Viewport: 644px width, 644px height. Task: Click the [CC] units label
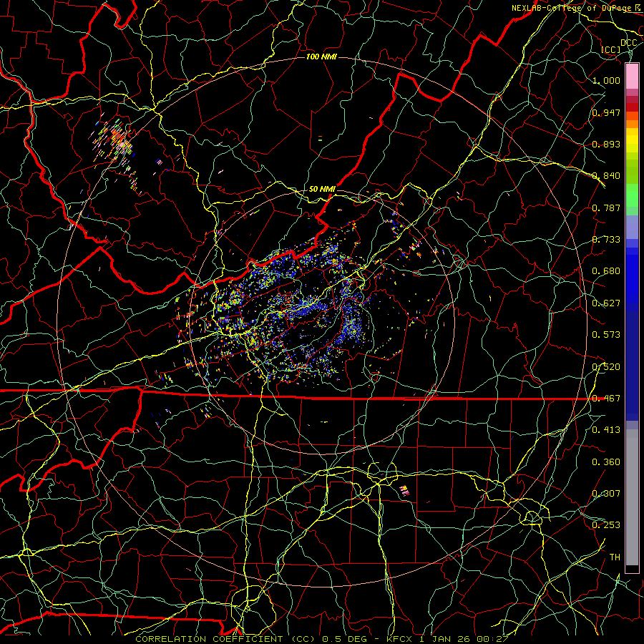point(611,49)
